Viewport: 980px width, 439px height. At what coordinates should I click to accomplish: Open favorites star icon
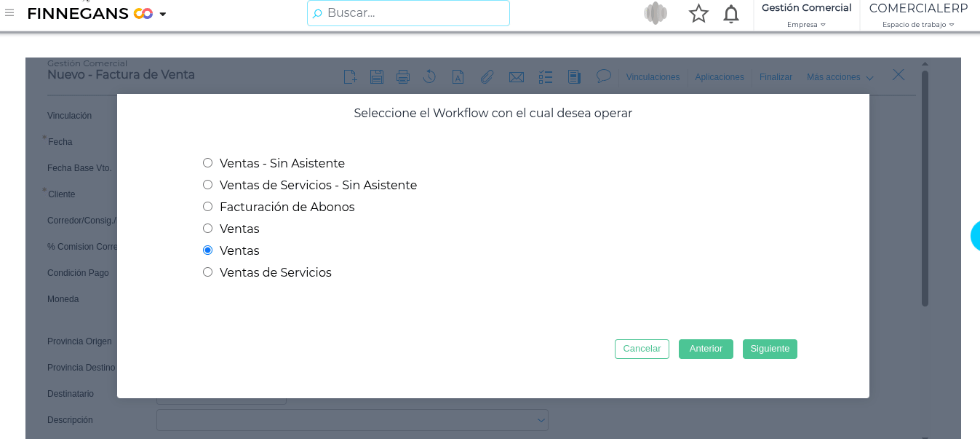click(698, 13)
